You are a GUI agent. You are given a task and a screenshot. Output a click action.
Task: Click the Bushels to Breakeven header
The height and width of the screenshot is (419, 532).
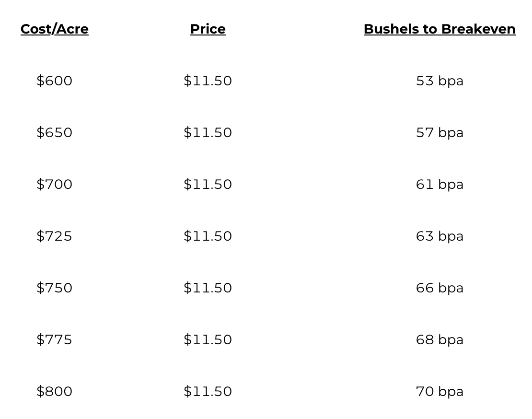(x=439, y=29)
